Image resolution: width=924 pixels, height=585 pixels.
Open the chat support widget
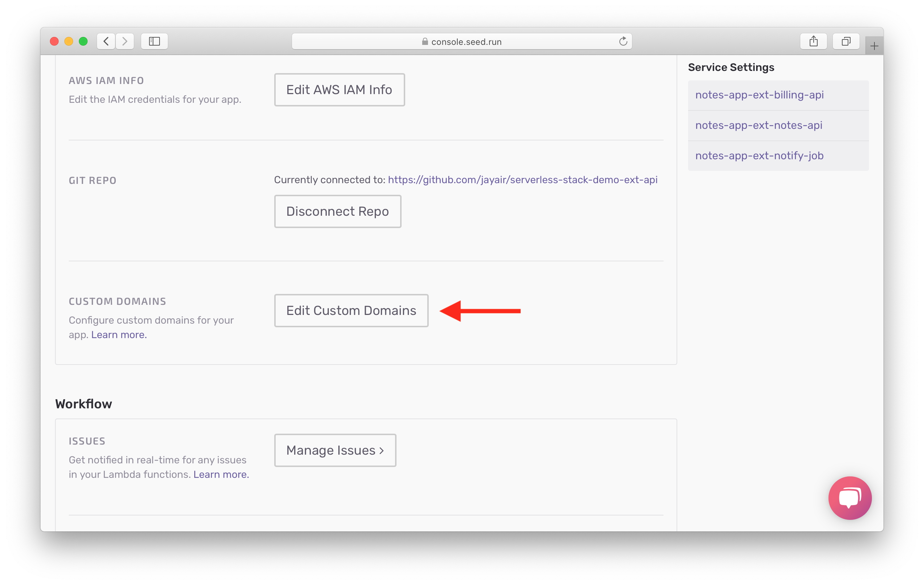tap(850, 498)
